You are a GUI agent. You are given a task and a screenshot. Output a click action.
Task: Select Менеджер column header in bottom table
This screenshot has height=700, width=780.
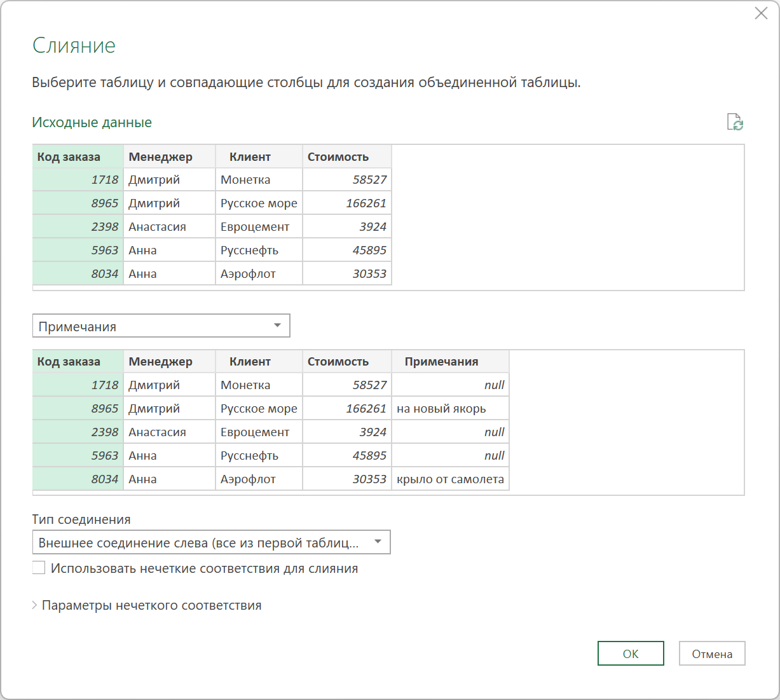tap(169, 361)
